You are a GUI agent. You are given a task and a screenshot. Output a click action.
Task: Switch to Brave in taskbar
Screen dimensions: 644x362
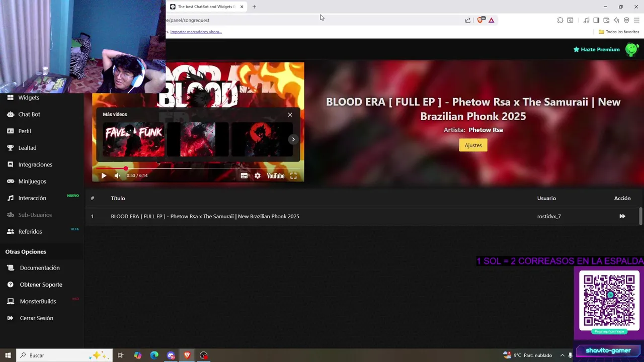[187, 355]
